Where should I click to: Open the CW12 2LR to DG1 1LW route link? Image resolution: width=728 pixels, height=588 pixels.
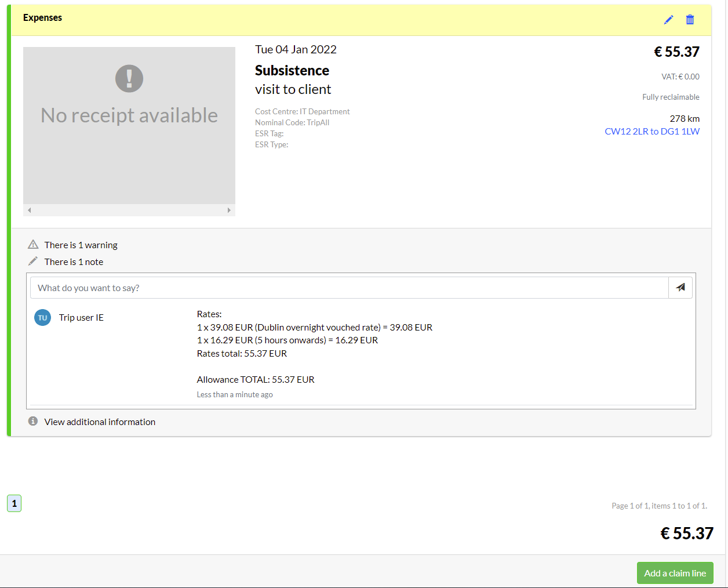tap(652, 131)
